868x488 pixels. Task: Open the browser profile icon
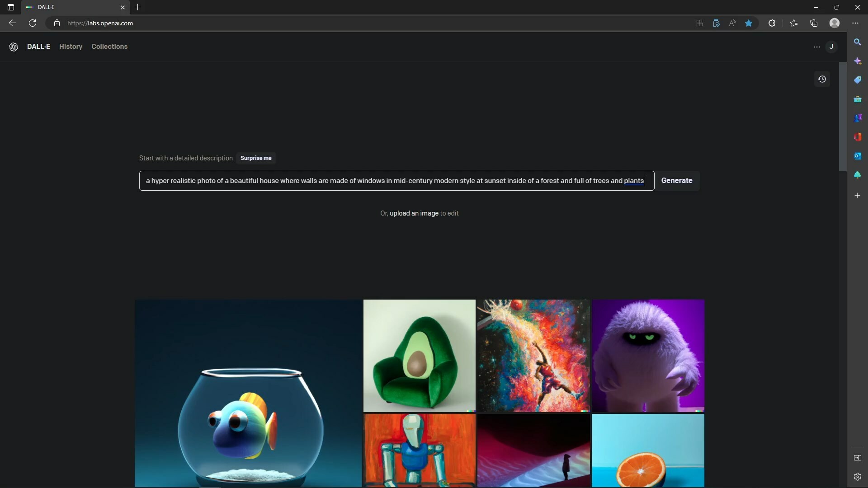pos(835,23)
